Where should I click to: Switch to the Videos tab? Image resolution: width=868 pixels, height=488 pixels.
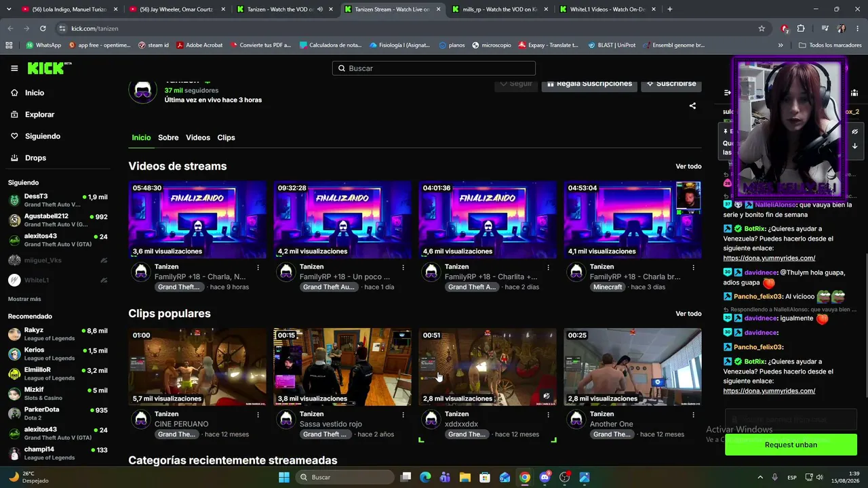click(x=198, y=138)
